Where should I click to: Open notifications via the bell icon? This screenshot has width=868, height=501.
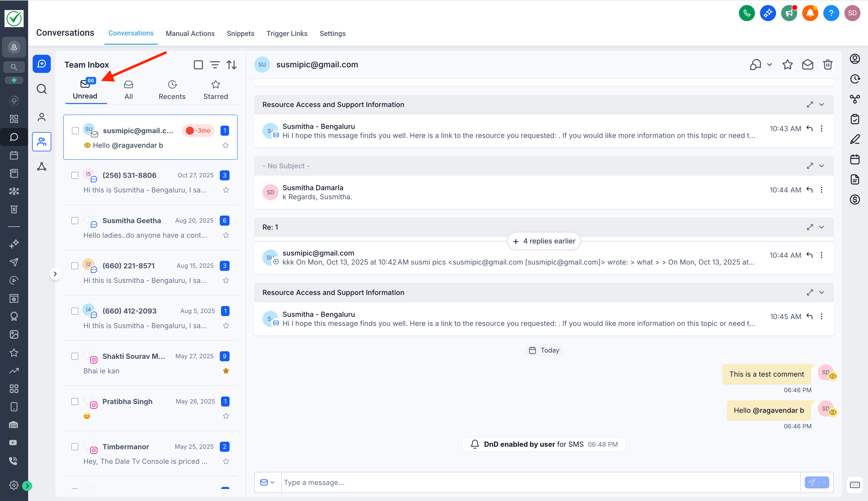coord(810,13)
